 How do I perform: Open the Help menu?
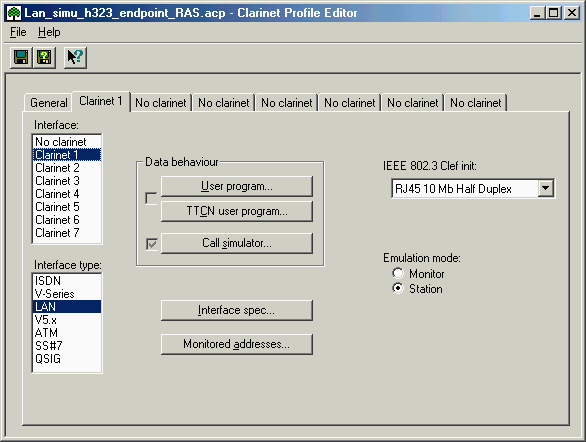(49, 32)
